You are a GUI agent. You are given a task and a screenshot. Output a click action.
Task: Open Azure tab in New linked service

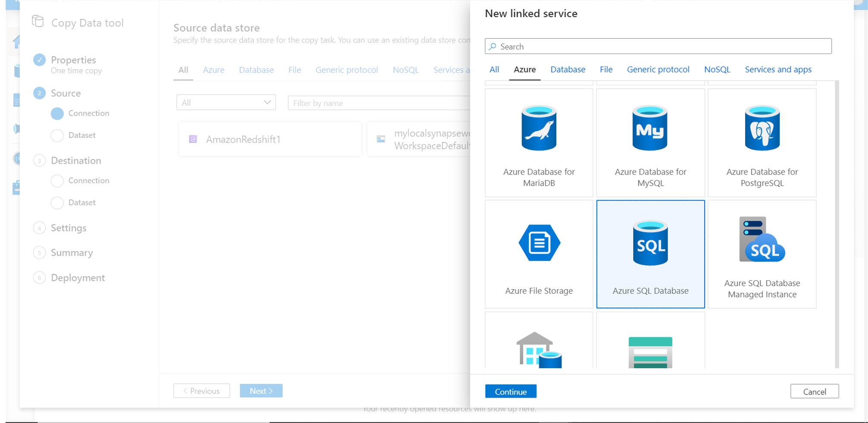pyautogui.click(x=525, y=69)
